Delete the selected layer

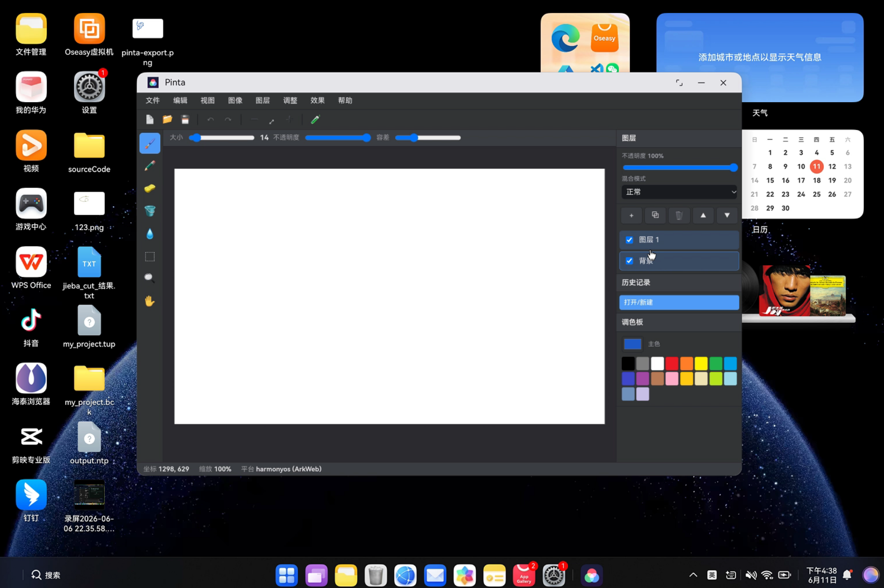click(679, 215)
